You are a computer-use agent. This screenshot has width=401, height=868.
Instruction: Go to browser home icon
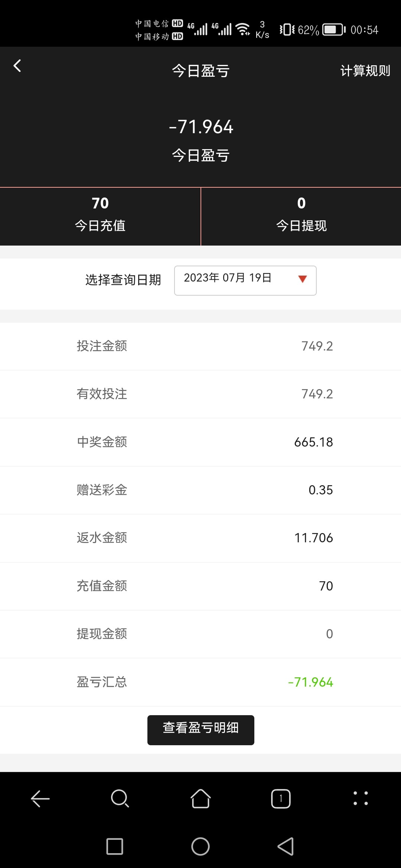click(200, 799)
